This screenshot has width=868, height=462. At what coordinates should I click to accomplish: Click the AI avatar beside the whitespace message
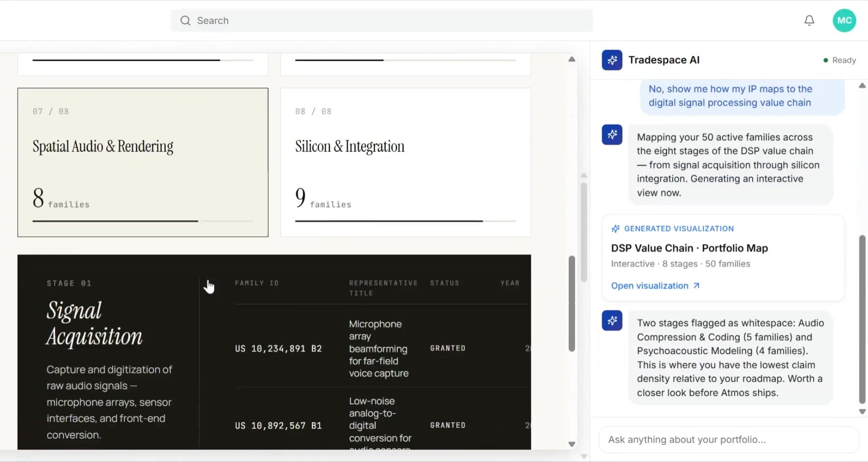pyautogui.click(x=612, y=321)
